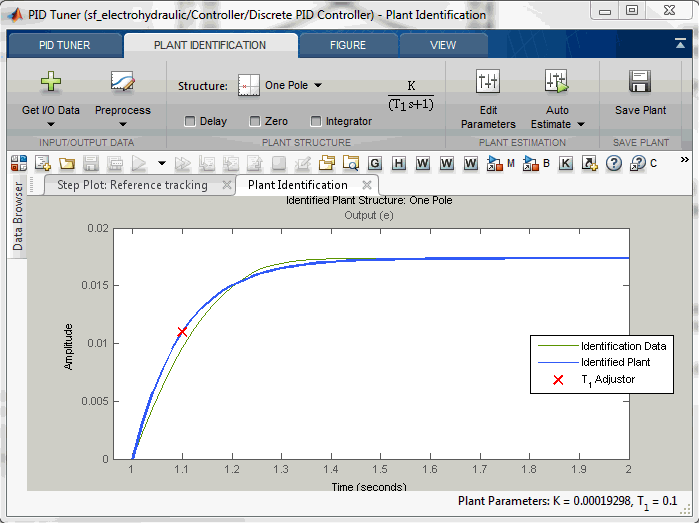Switch to the PID TUNER tab

click(66, 45)
